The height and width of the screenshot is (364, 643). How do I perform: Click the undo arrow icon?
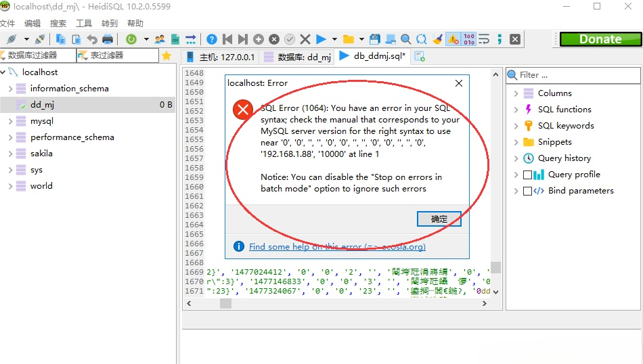[92, 39]
